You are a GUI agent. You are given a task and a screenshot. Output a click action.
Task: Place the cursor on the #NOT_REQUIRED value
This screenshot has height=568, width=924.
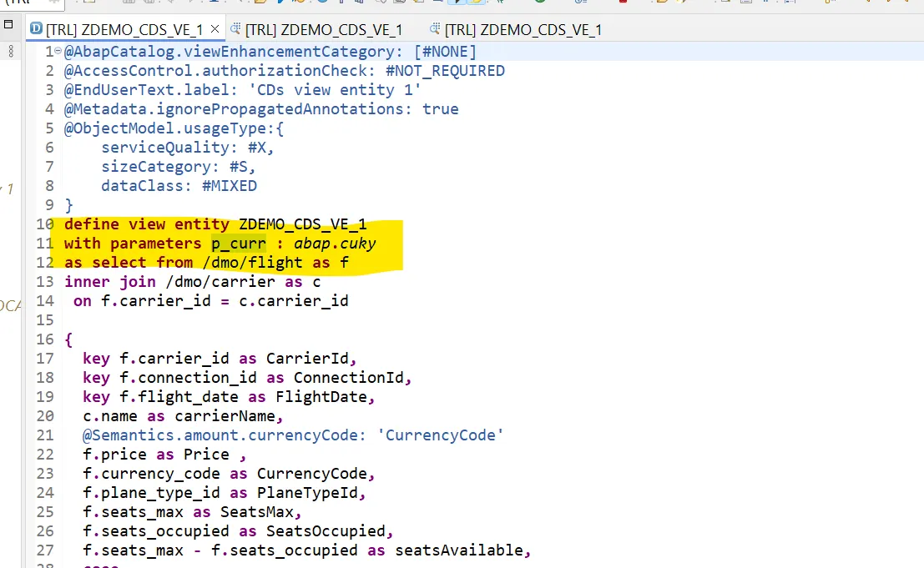pyautogui.click(x=445, y=71)
